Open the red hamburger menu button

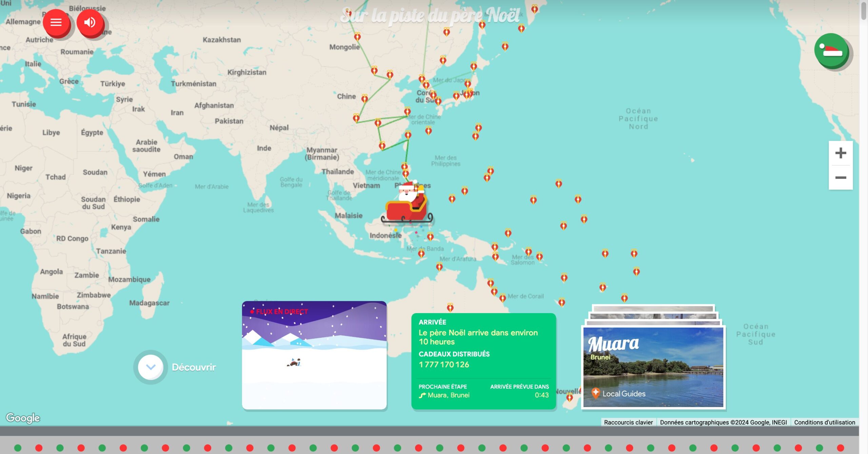56,22
